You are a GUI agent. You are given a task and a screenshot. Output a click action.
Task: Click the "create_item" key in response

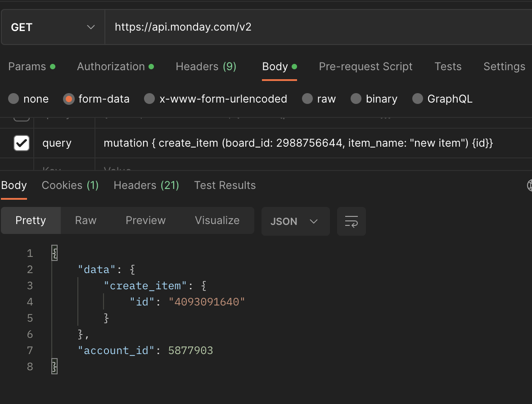[x=145, y=286]
